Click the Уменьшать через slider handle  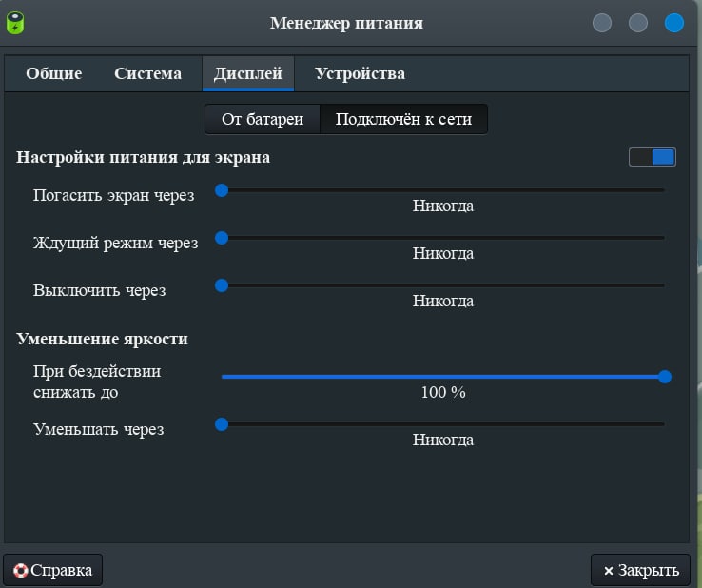(x=222, y=424)
